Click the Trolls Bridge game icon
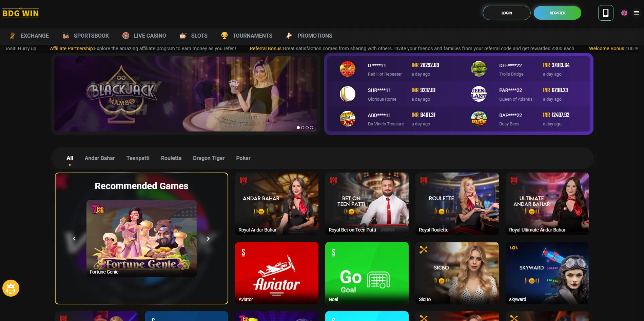 tap(479, 69)
